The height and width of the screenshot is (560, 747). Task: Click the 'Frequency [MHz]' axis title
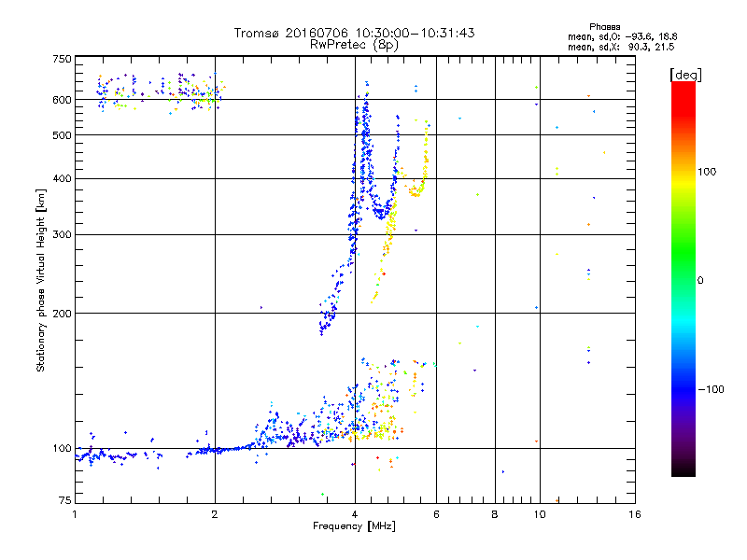(354, 526)
